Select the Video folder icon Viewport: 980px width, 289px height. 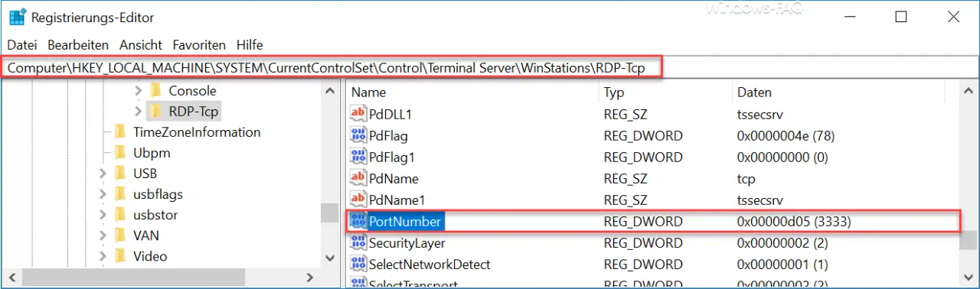coord(119,256)
